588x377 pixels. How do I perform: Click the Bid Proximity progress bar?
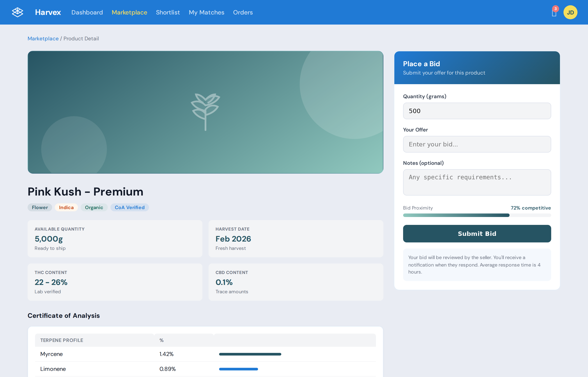(477, 215)
